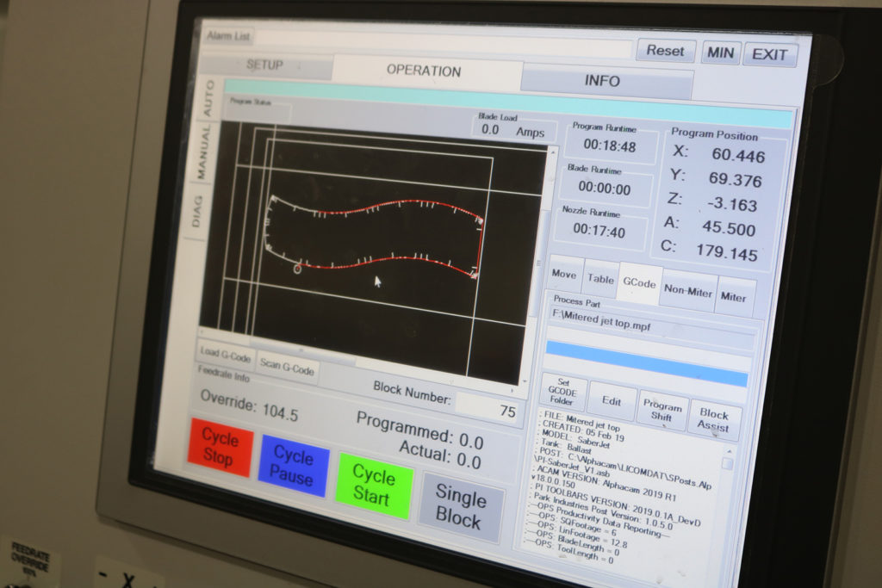Click the Y position value 69.376
The width and height of the screenshot is (882, 588).
tap(736, 179)
